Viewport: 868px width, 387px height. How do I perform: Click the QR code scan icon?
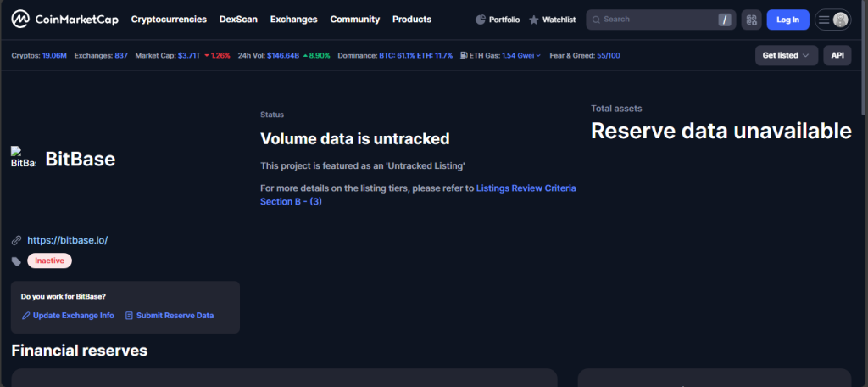[x=751, y=20]
